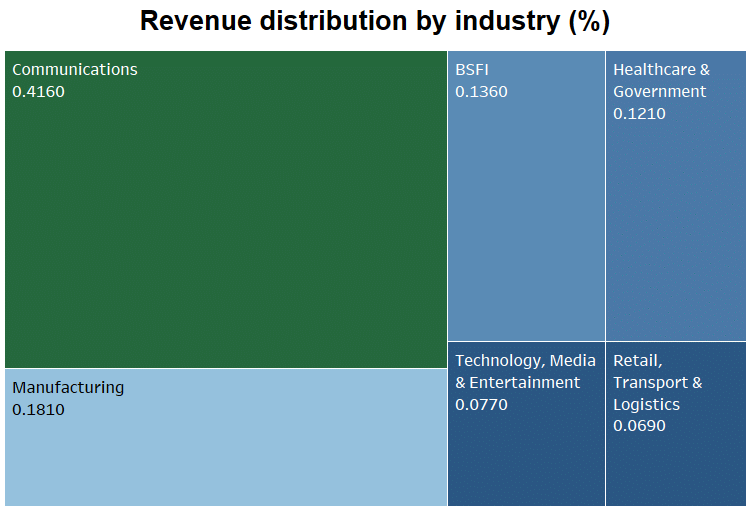Select the BSFI treemap tile
Viewport: 750px width, 510px height.
(526, 220)
